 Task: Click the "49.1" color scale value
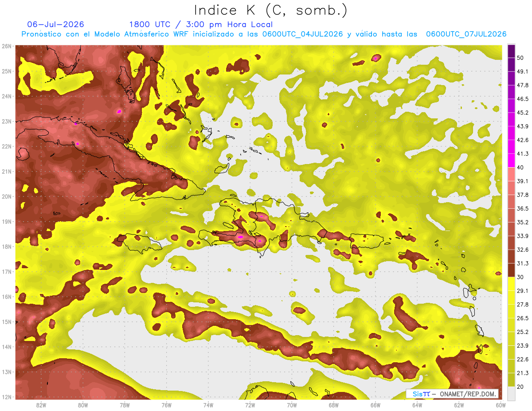pyautogui.click(x=522, y=71)
